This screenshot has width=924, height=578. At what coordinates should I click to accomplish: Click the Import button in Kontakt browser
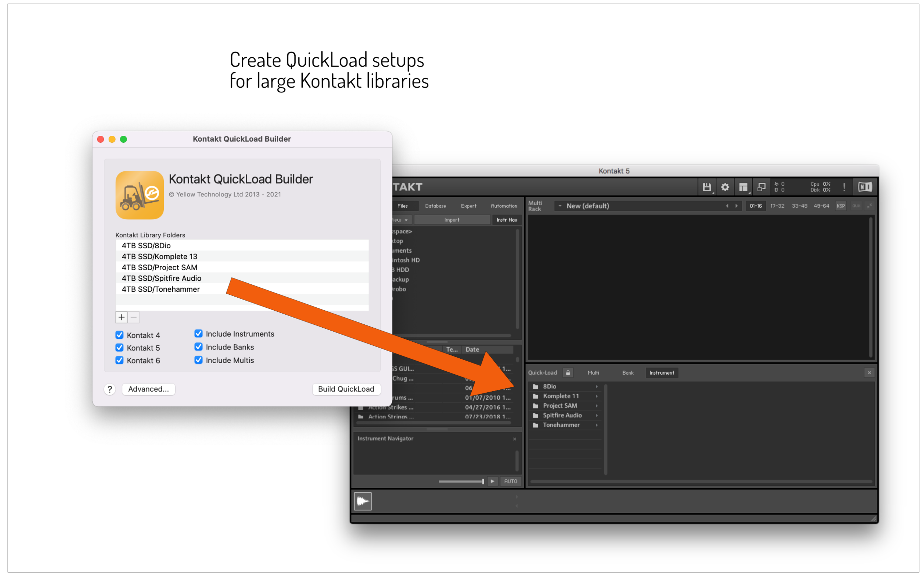452,220
